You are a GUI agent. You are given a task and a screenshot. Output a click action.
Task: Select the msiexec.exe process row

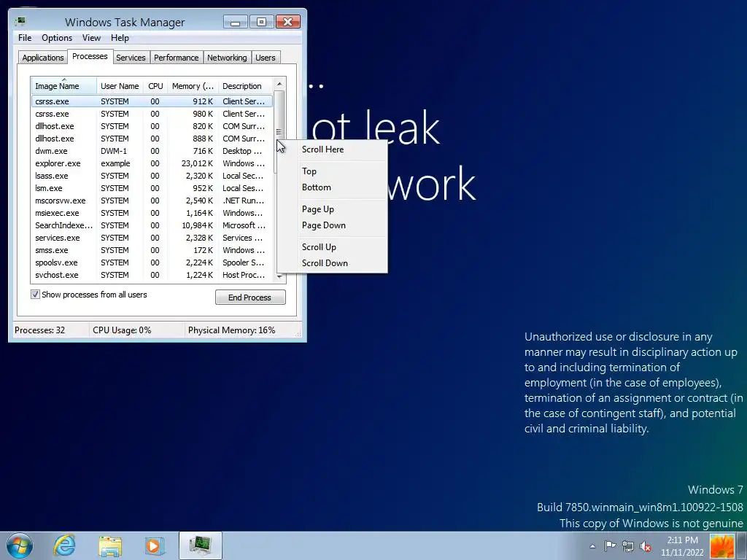pyautogui.click(x=152, y=213)
